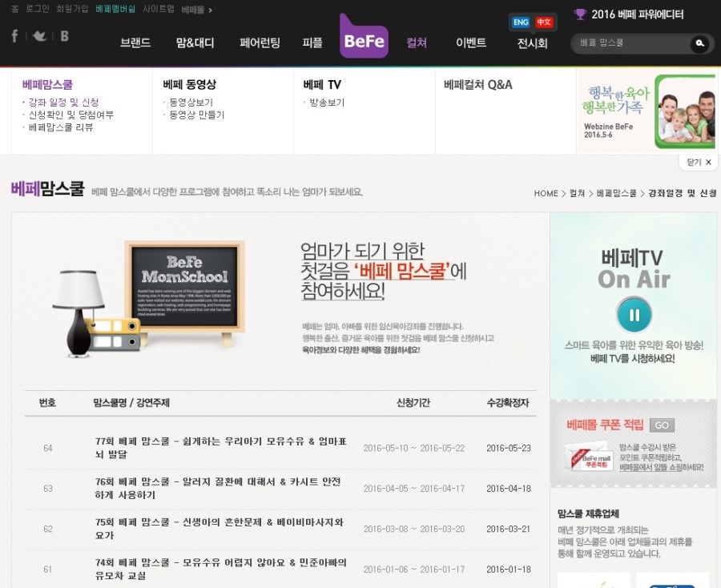Click the 맘스쿨명 / 강연주제 column header

131,403
